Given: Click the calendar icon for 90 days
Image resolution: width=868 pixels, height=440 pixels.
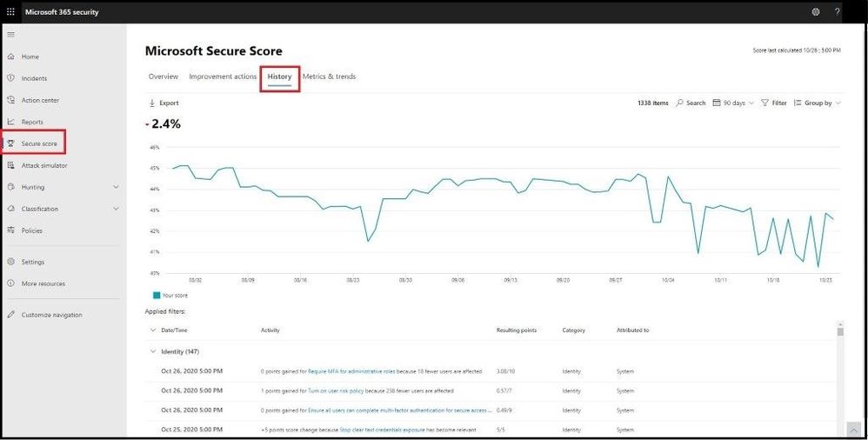Looking at the screenshot, I should coord(717,103).
